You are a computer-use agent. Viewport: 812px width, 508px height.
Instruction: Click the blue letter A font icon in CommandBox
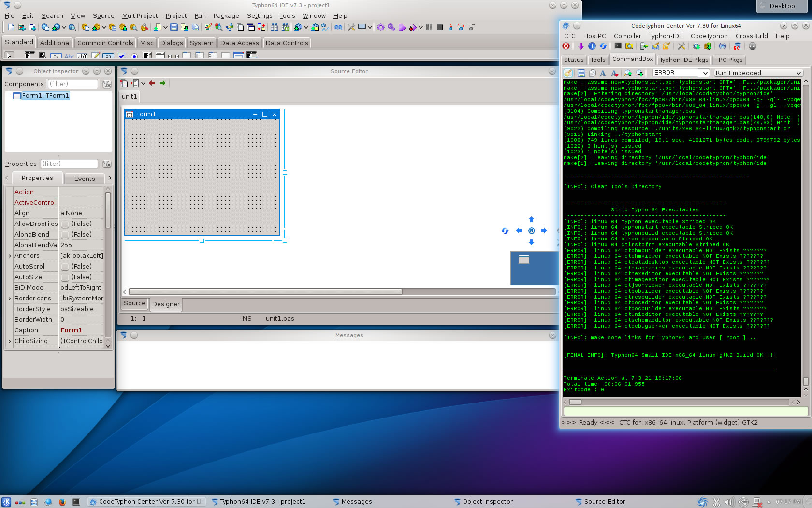603,73
